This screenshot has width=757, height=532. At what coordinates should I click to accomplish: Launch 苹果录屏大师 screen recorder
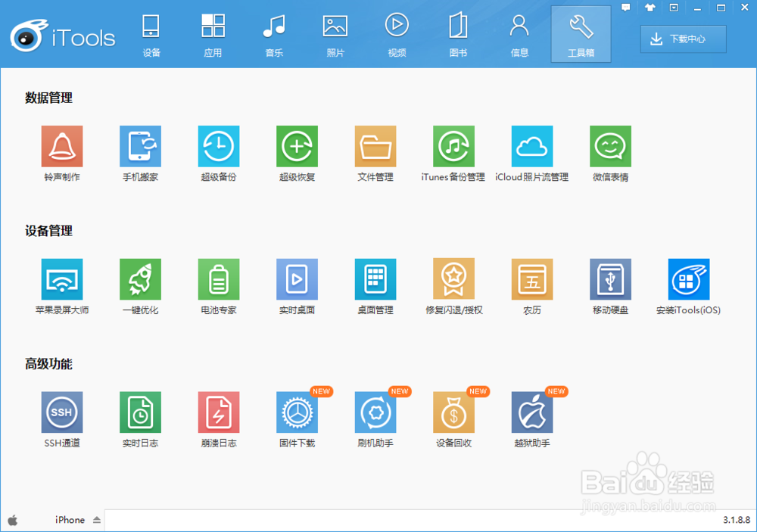(x=62, y=279)
